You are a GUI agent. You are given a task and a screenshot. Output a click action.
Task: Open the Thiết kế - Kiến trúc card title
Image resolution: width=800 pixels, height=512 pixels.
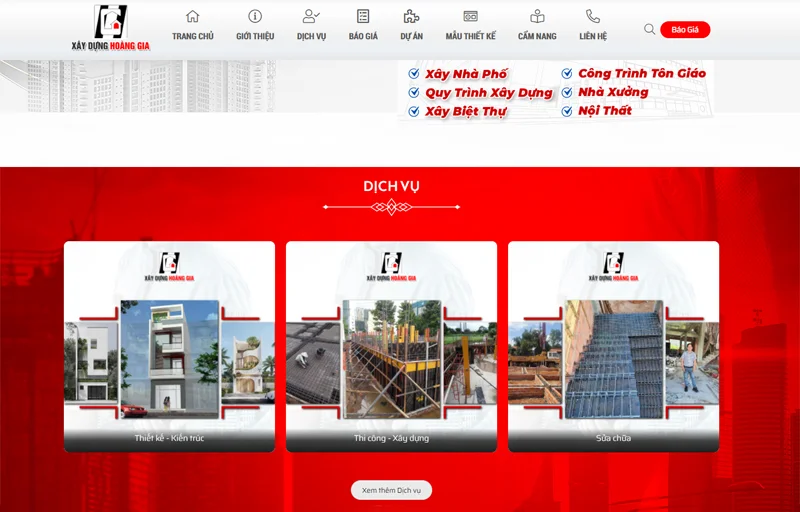click(169, 438)
